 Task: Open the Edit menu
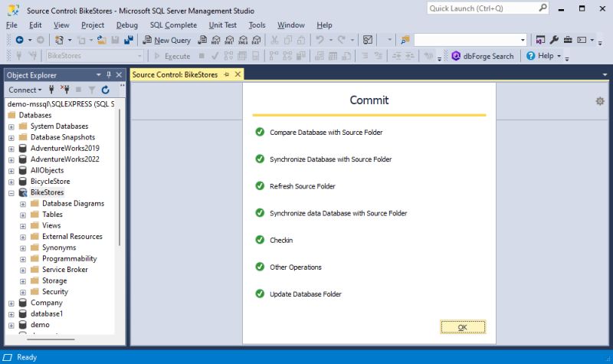click(35, 25)
